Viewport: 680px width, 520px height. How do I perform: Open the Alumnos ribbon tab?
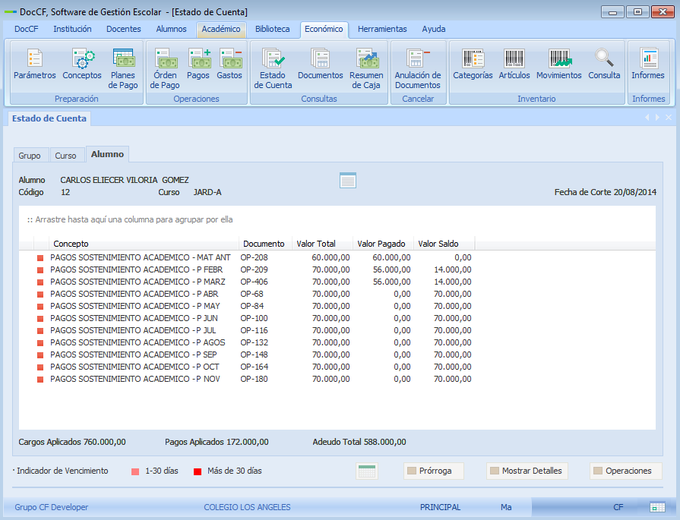pyautogui.click(x=171, y=29)
